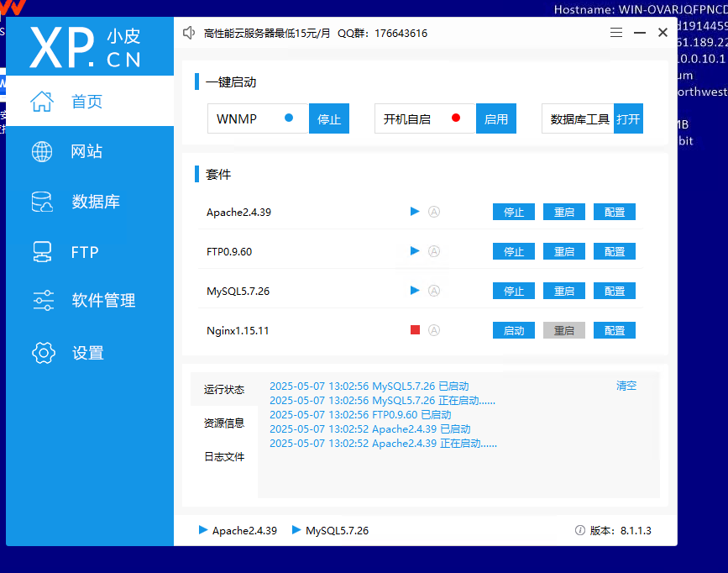Click version text 8.1.1.3

(636, 531)
